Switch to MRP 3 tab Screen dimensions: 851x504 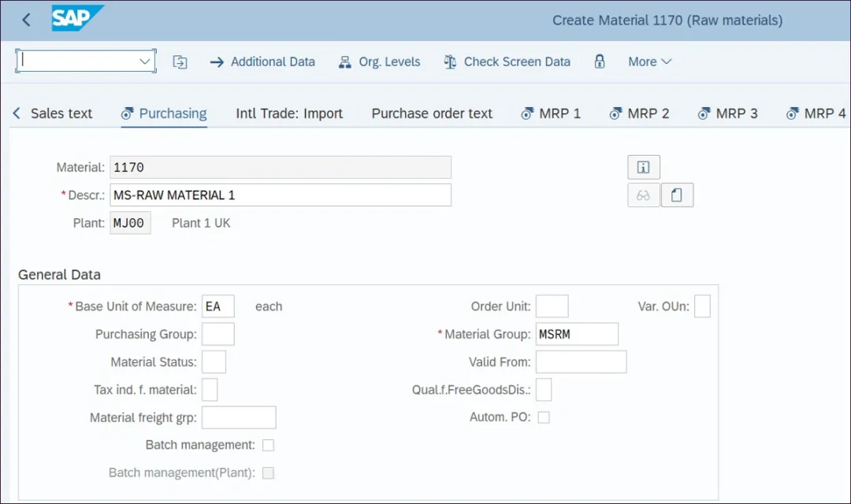(728, 113)
